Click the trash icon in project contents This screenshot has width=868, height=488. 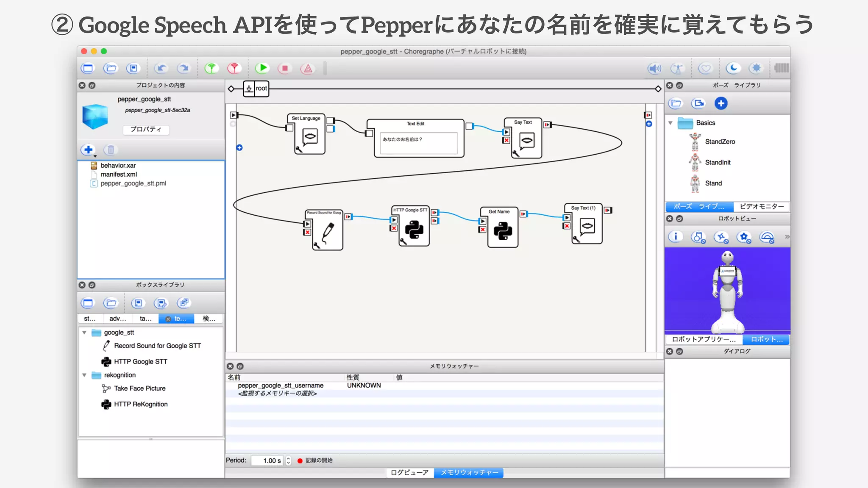click(x=111, y=150)
